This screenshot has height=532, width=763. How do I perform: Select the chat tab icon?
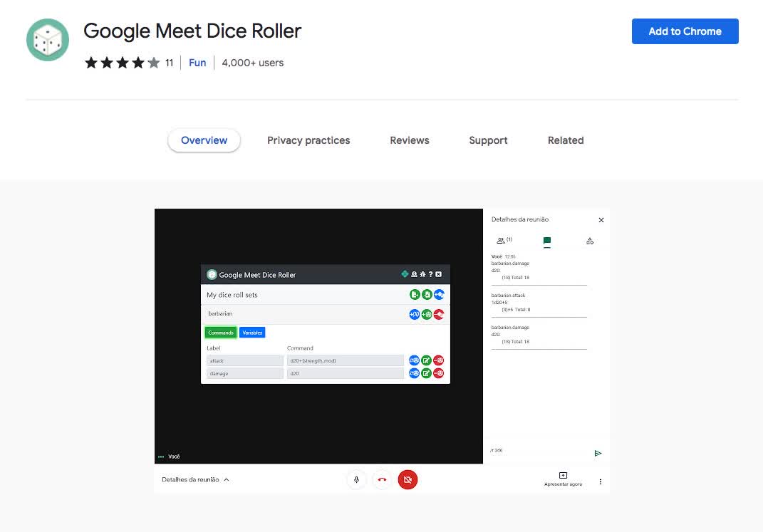tap(547, 241)
